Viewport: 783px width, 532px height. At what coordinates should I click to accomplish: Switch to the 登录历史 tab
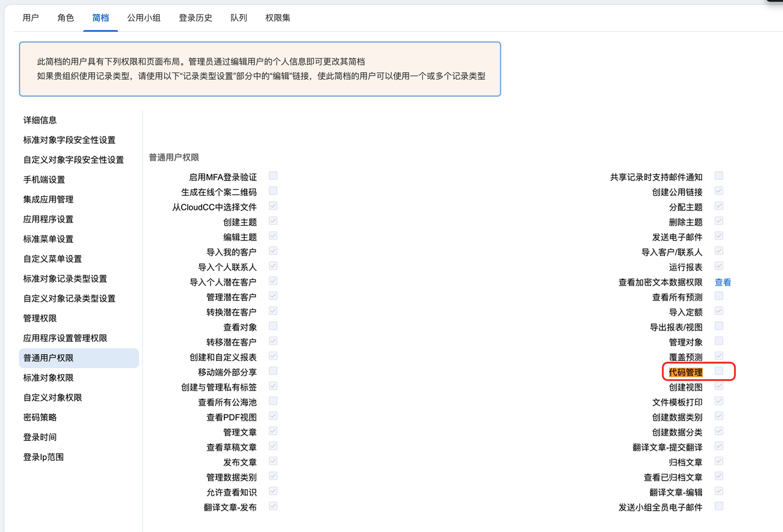point(195,18)
